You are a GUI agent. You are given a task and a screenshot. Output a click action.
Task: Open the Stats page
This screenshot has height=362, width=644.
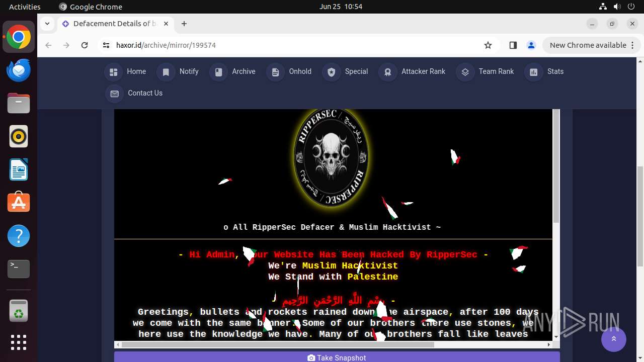[x=545, y=72]
